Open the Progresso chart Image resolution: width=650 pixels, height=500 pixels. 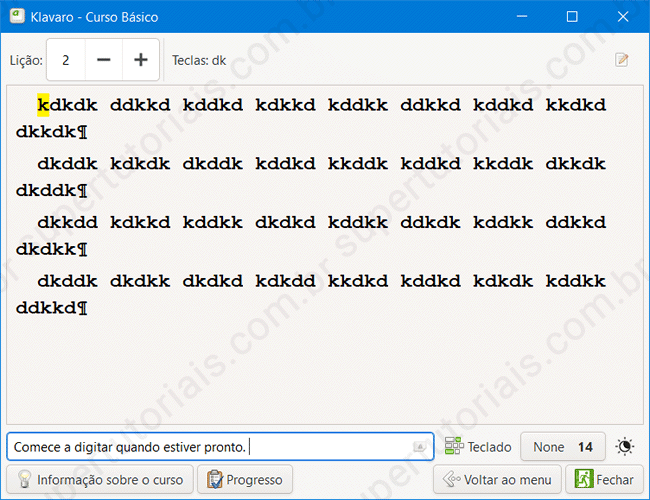coord(245,480)
